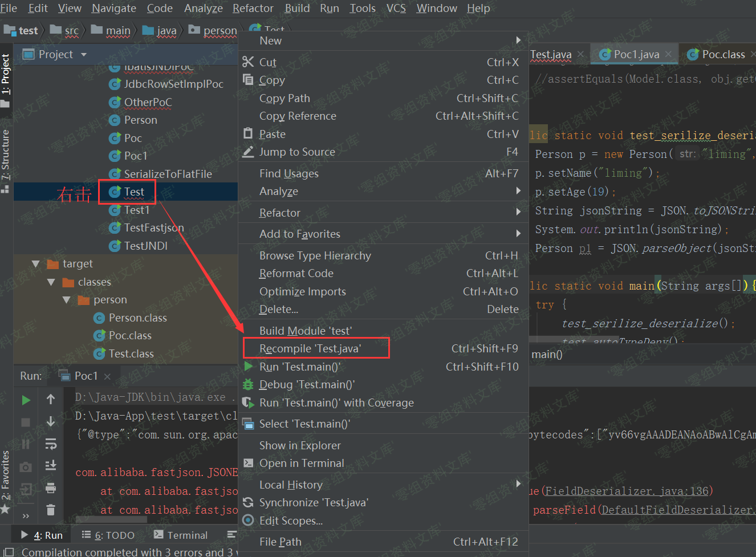756x557 pixels.
Task: Toggle the Terminal tool window
Action: pos(181,535)
